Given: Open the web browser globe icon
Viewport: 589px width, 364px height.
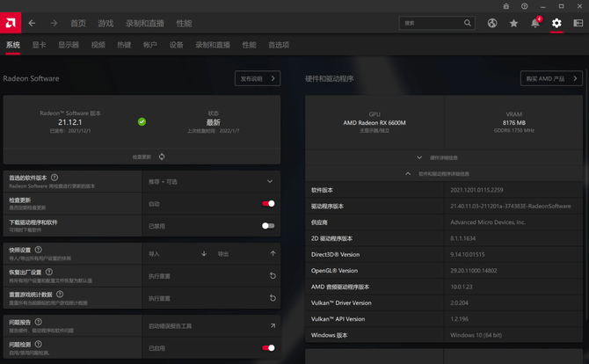Looking at the screenshot, I should pos(492,23).
